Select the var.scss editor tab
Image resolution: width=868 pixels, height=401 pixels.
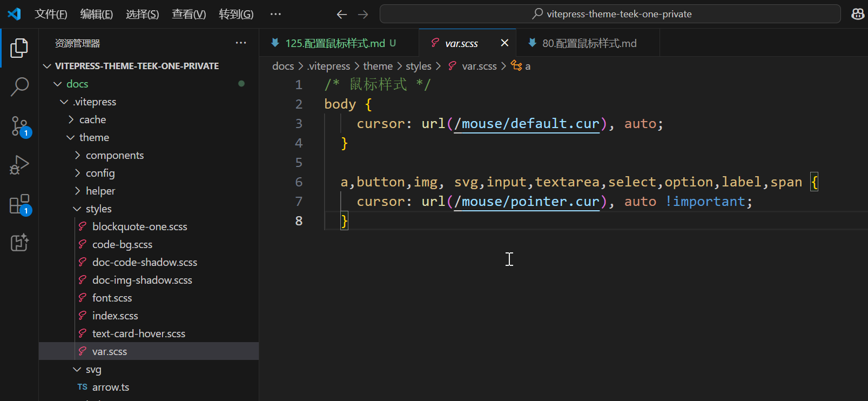[467, 43]
